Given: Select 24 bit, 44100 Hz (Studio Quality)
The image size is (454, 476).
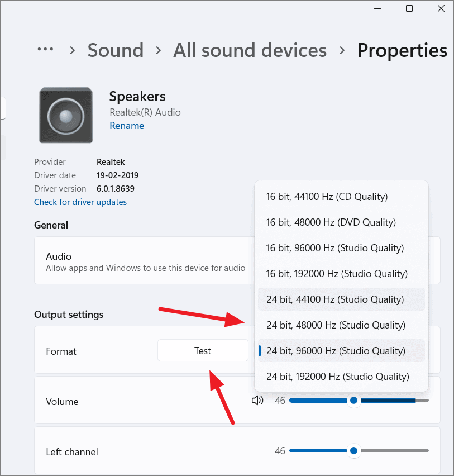Looking at the screenshot, I should (336, 299).
